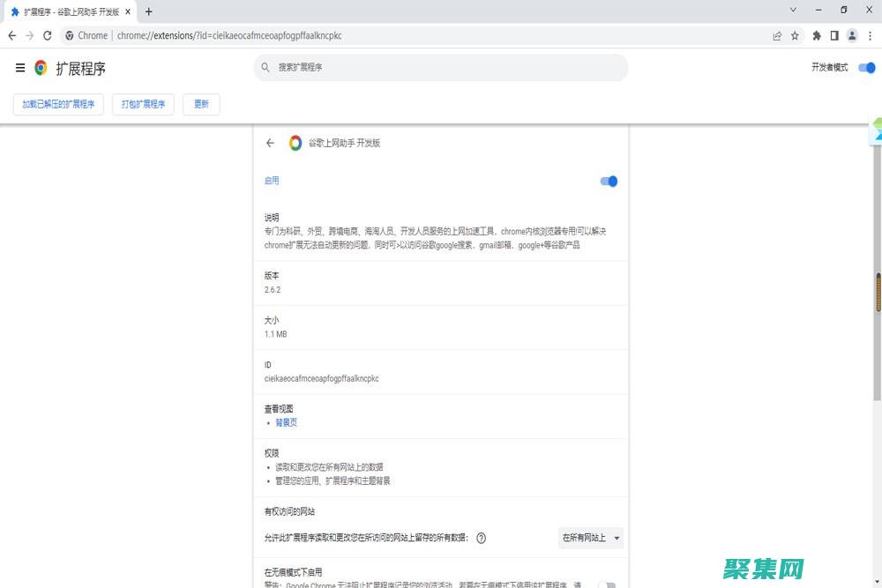Click the back arrow to extension list

coord(271,143)
